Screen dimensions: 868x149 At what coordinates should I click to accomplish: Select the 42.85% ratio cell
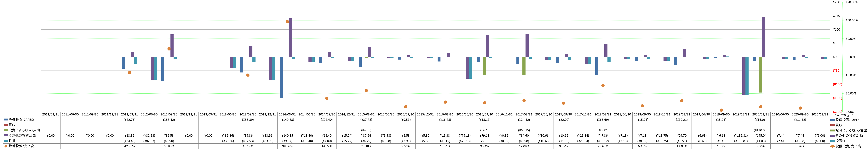click(129, 146)
